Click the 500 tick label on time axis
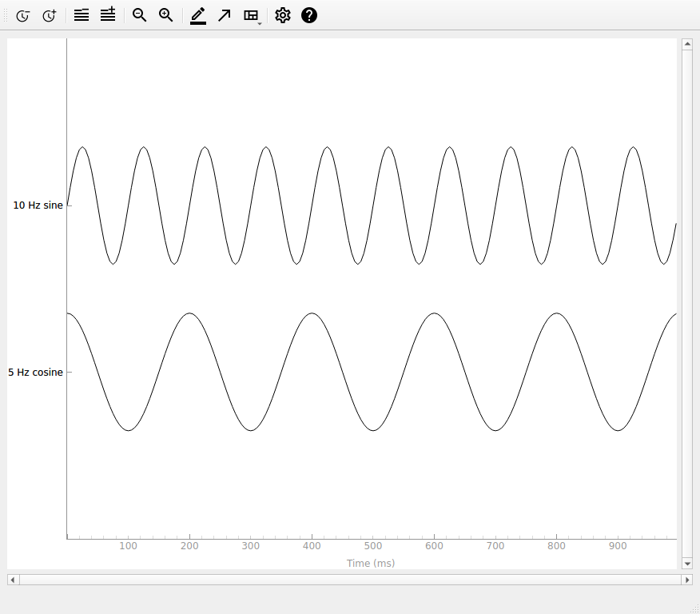 [372, 546]
